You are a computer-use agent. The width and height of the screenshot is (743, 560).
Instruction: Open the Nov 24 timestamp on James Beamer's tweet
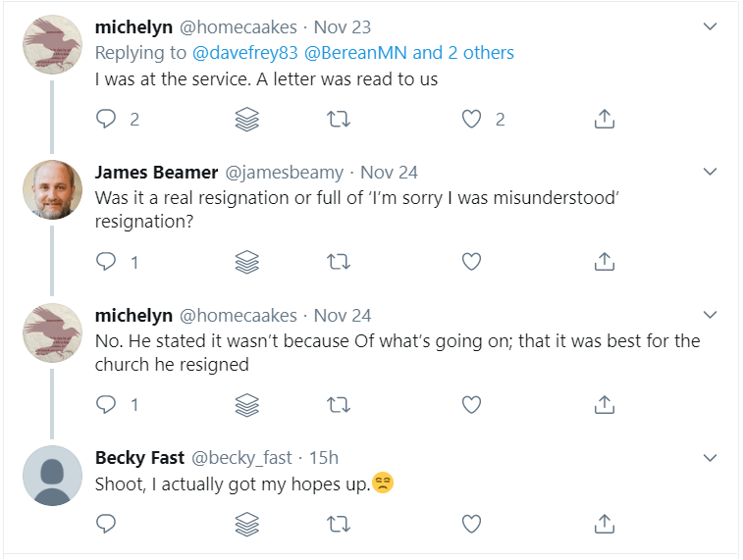(389, 172)
